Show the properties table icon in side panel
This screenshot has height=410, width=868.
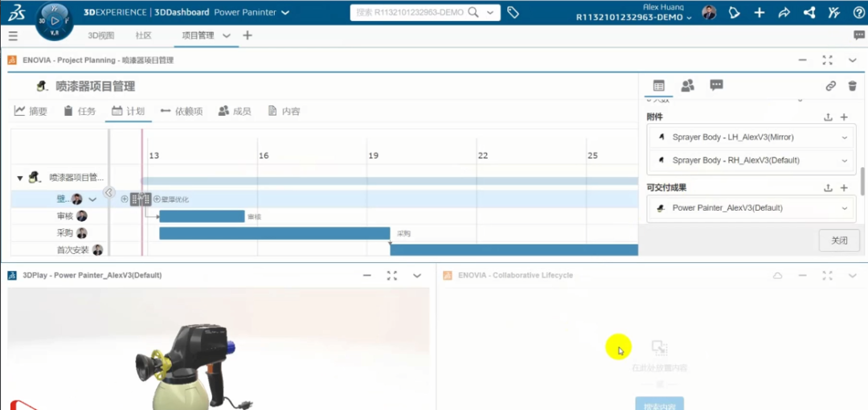(658, 85)
